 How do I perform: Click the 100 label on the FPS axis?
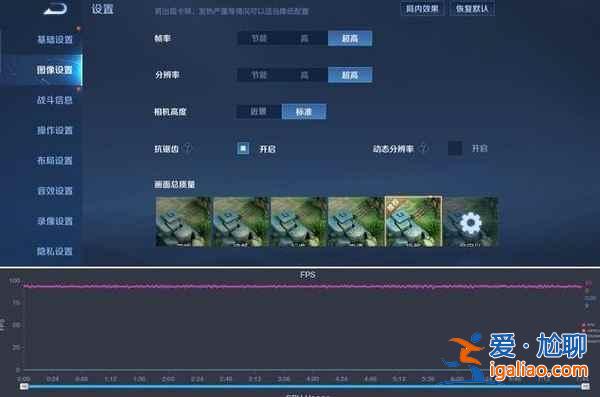[15, 281]
